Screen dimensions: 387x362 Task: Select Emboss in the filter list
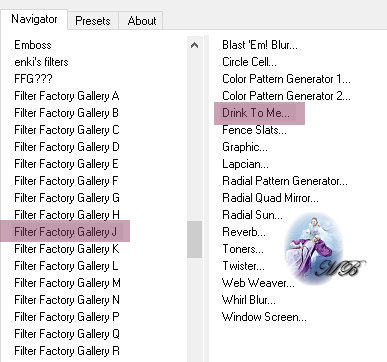tap(33, 45)
